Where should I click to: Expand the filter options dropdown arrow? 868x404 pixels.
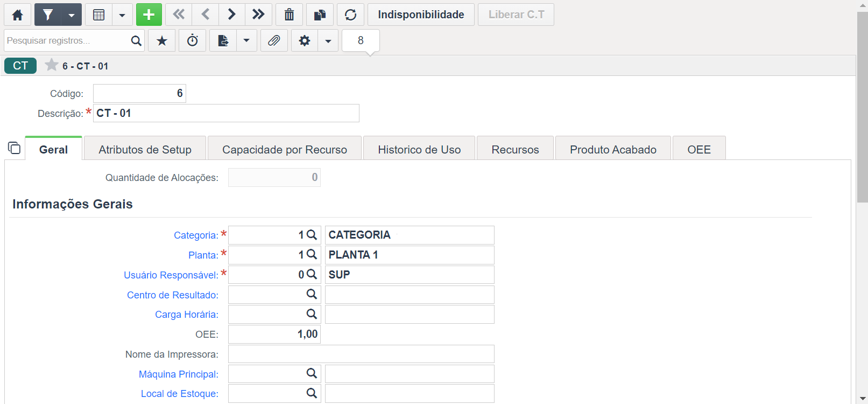point(72,15)
